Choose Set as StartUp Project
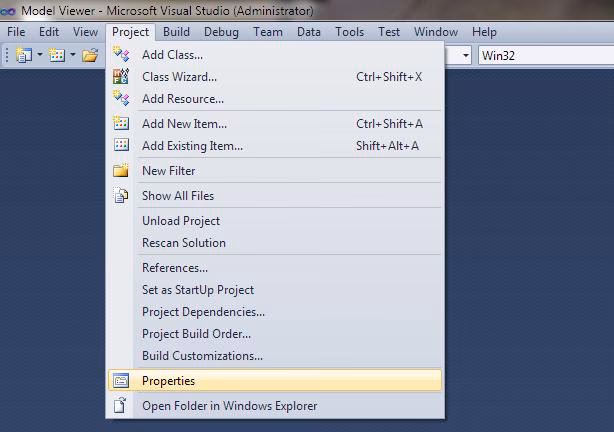Image resolution: width=614 pixels, height=432 pixels. [x=275, y=289]
